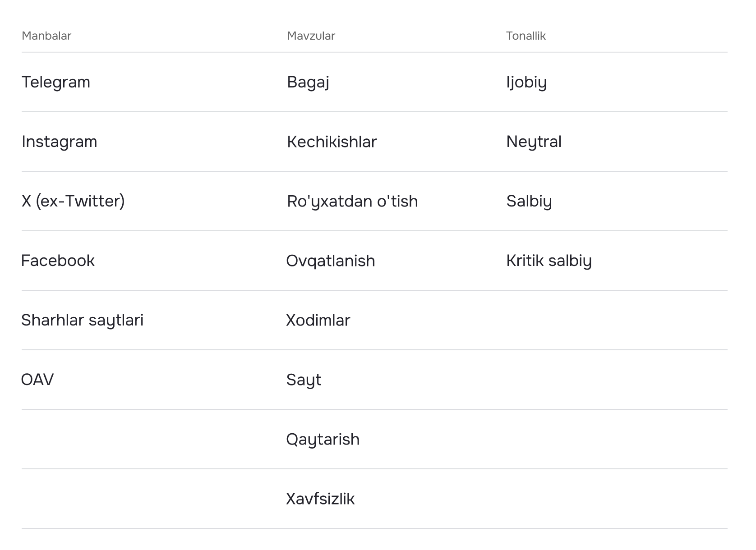The height and width of the screenshot is (550, 756).
Task: Select Kritik salbiy tonality
Action: (x=549, y=261)
